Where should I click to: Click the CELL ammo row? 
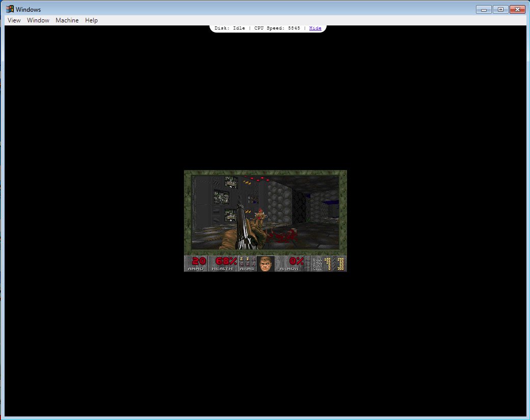pos(328,268)
